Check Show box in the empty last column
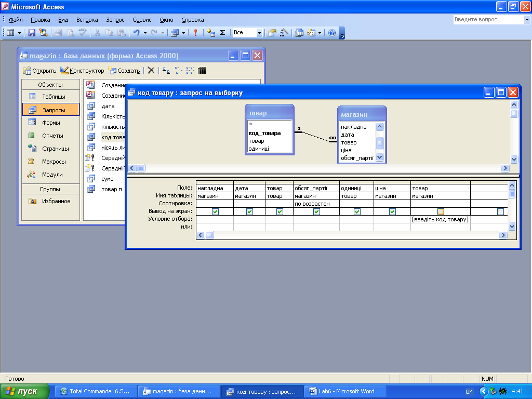This screenshot has height=399, width=532. pos(500,212)
